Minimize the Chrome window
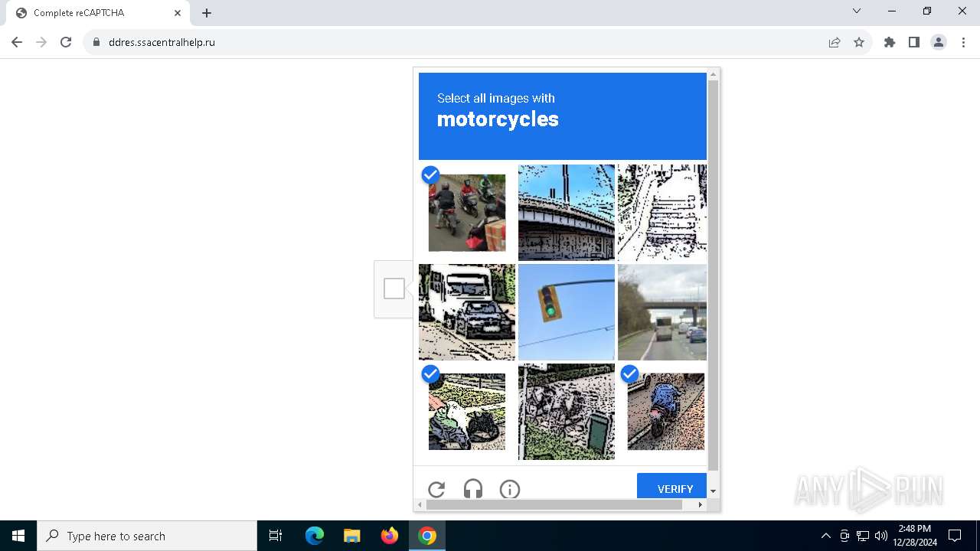 (893, 11)
